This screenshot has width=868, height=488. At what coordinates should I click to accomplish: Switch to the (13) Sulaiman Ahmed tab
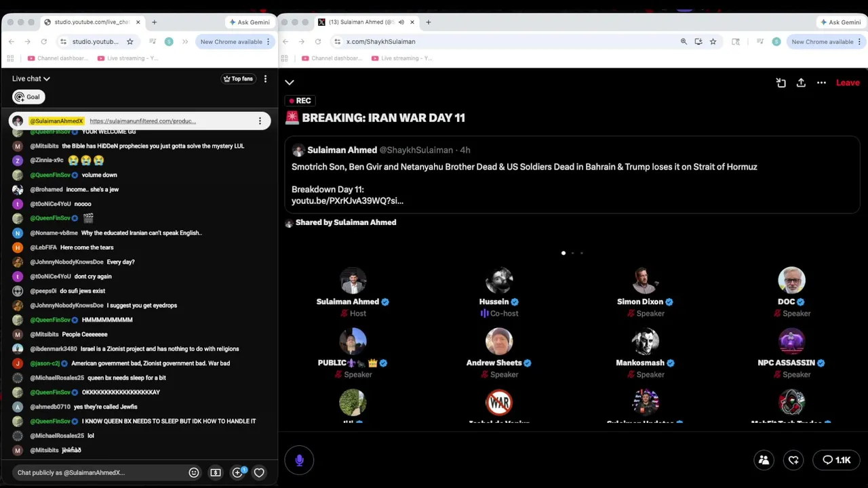(366, 22)
